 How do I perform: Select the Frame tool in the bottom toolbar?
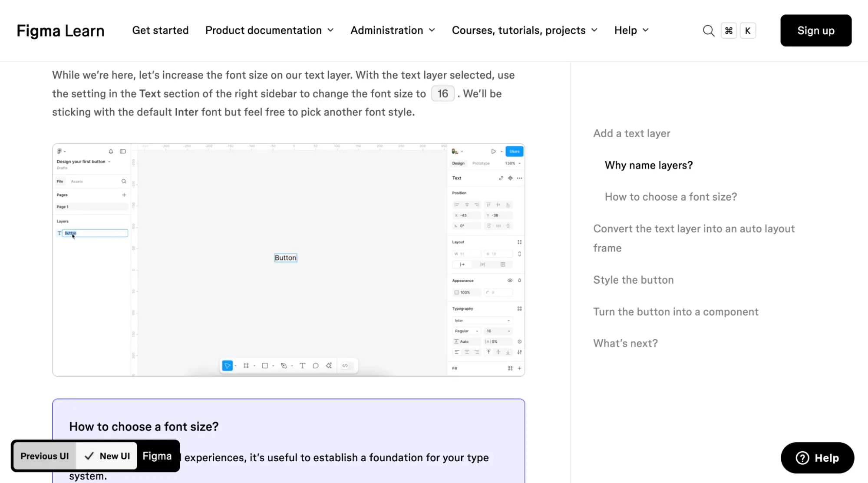click(246, 366)
